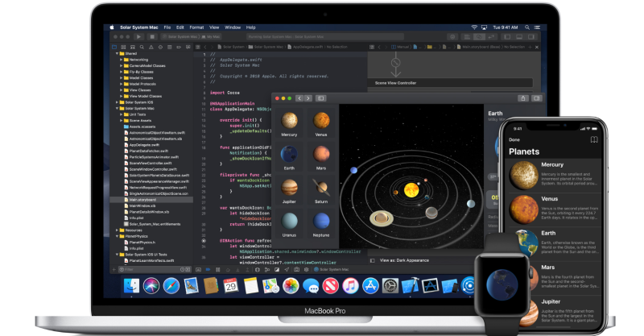Viewport: 644px width, 336px height.
Task: Open the Issue navigator warning triangle icon
Action: (151, 47)
